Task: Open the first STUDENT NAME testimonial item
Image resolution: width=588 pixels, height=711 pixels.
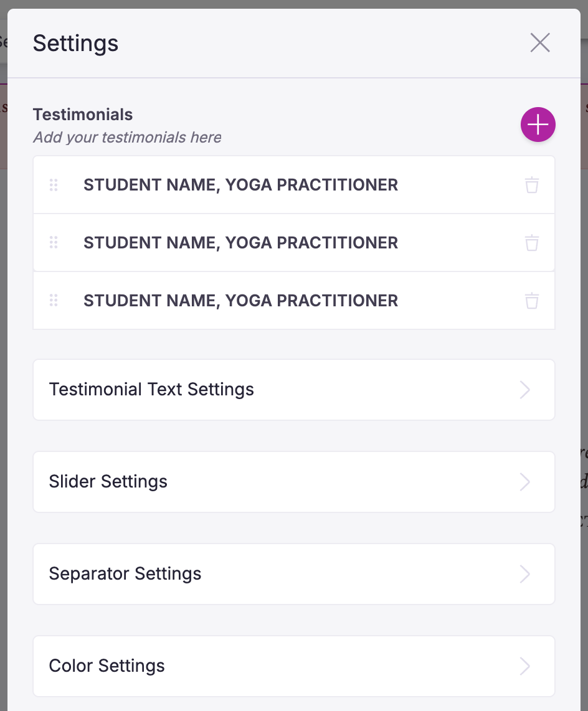Action: click(x=240, y=185)
